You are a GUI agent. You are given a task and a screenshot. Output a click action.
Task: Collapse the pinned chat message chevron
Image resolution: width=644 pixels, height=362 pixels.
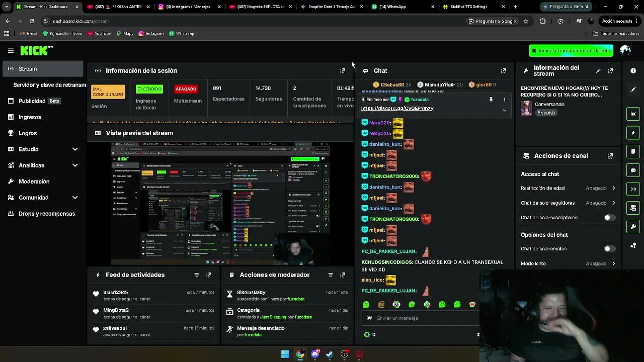click(x=504, y=110)
